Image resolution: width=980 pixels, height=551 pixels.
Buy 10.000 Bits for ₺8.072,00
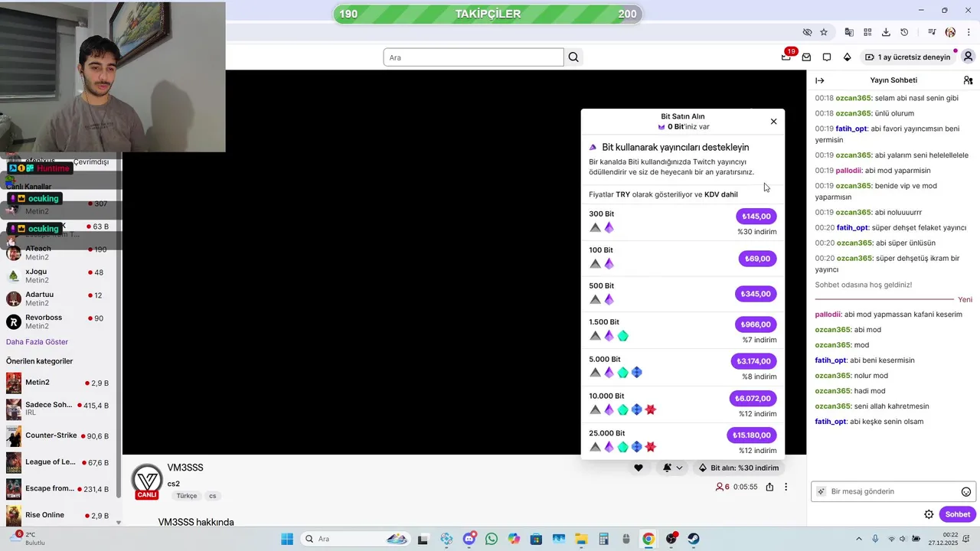[753, 399]
